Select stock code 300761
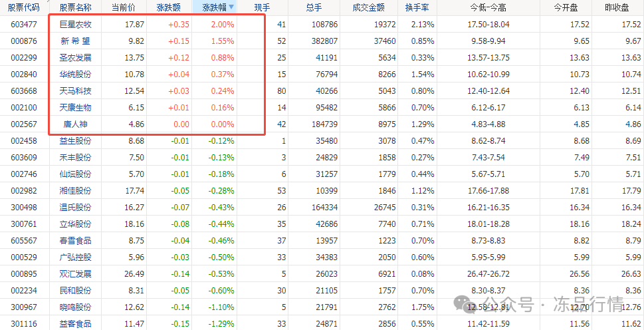This screenshot has width=644, height=330. [x=24, y=224]
